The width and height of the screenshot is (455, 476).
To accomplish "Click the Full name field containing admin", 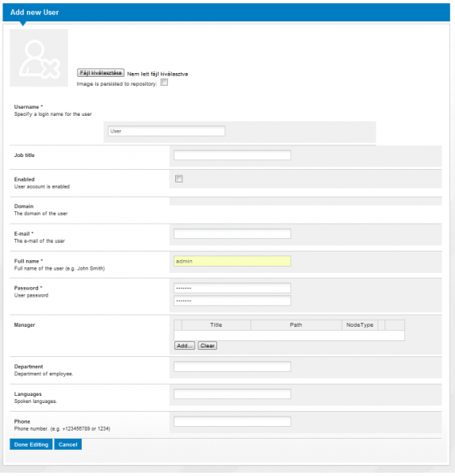I will 232,261.
